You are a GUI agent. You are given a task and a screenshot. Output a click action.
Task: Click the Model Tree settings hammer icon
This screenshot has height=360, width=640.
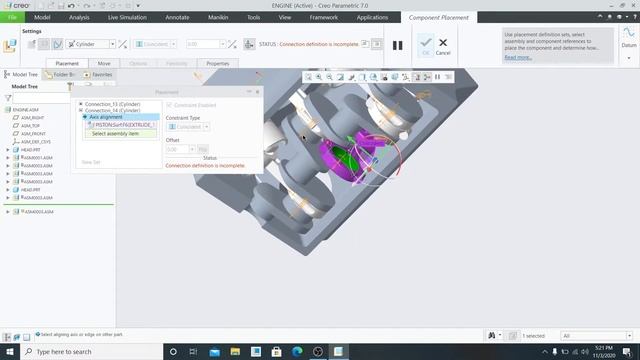coord(70,86)
